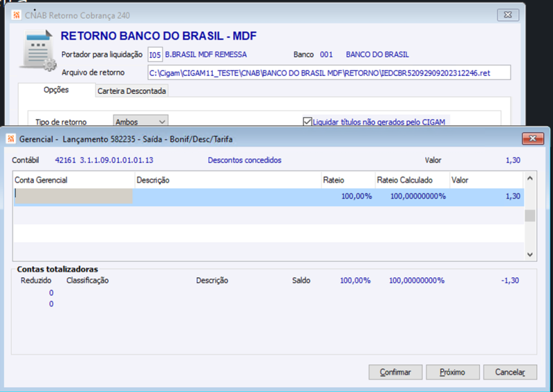Click the Arquivo de retorno path field
This screenshot has height=392, width=553.
coord(329,73)
